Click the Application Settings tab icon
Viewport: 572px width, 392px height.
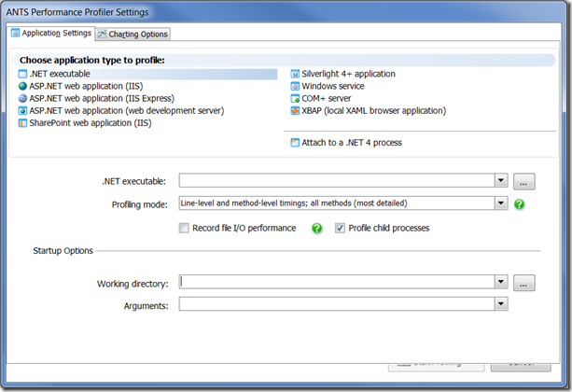[15, 33]
